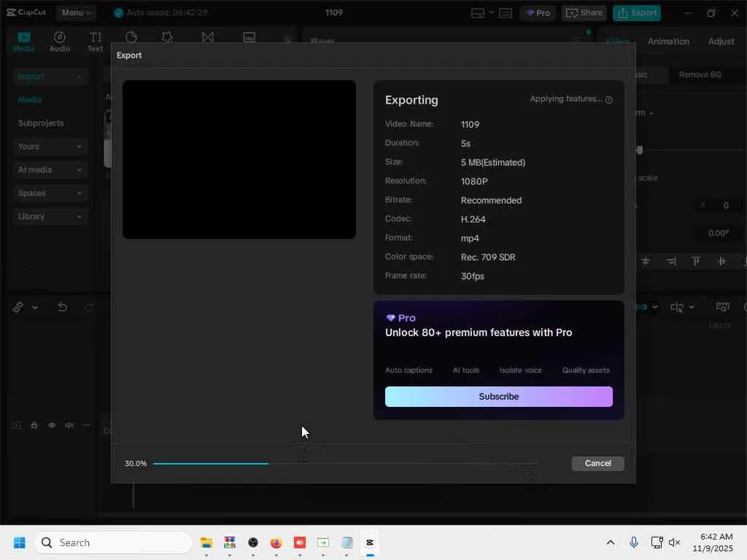Mute the track with speaker icon
Image resolution: width=747 pixels, height=560 pixels.
click(69, 425)
